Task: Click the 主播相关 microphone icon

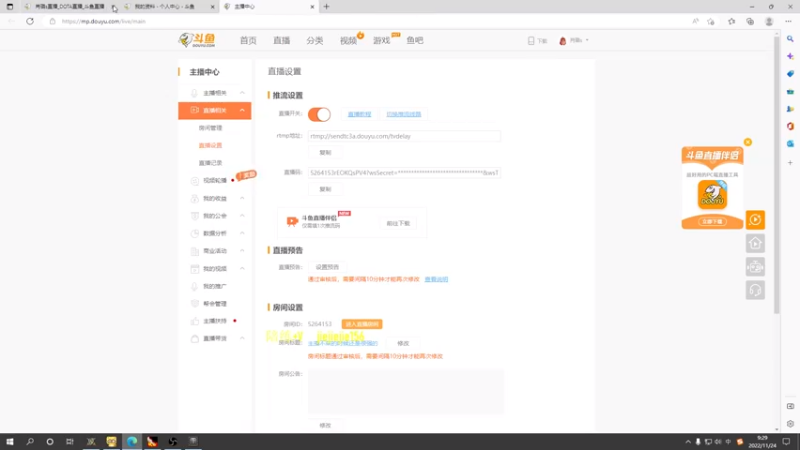Action: click(194, 93)
